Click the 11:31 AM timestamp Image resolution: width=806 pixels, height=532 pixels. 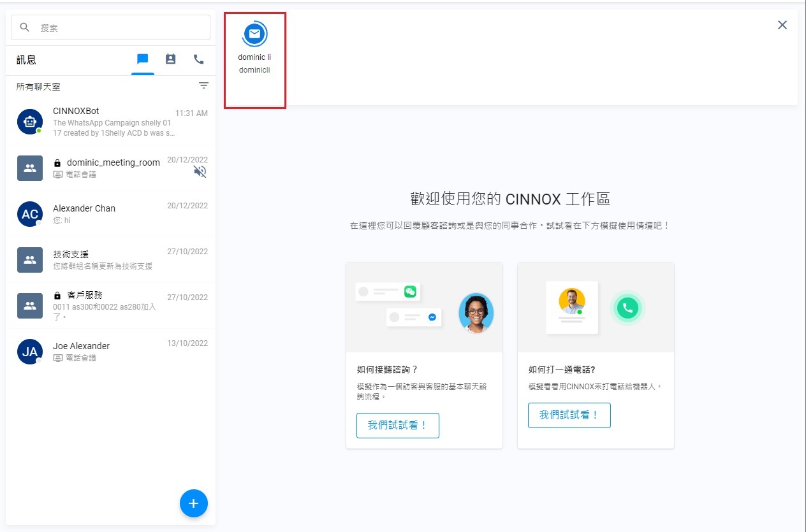pos(191,113)
